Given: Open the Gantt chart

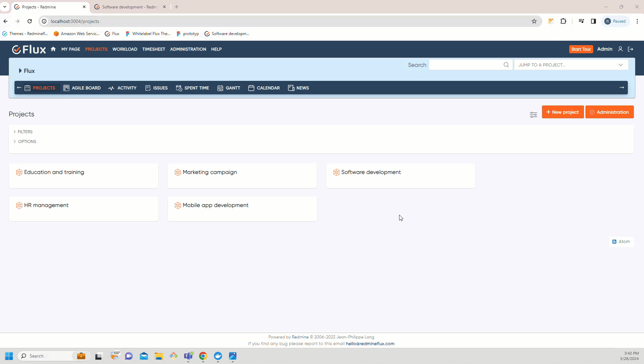Looking at the screenshot, I should pyautogui.click(x=229, y=88).
